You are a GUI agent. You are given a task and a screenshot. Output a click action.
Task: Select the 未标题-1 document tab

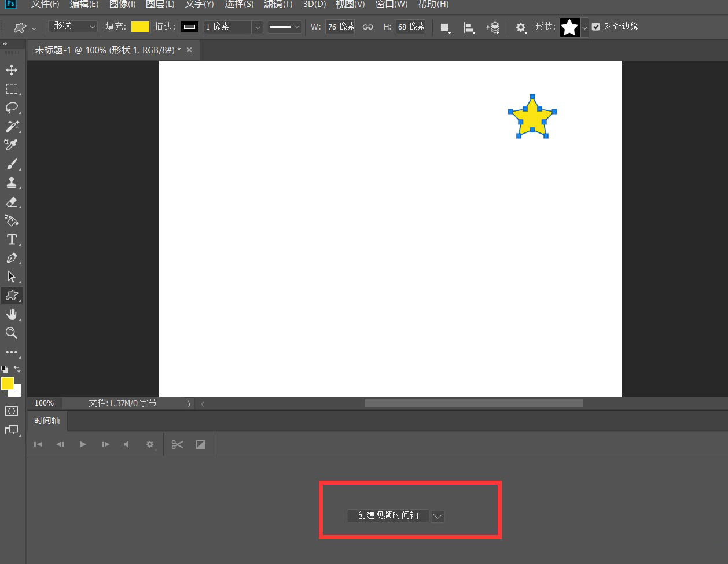click(107, 50)
